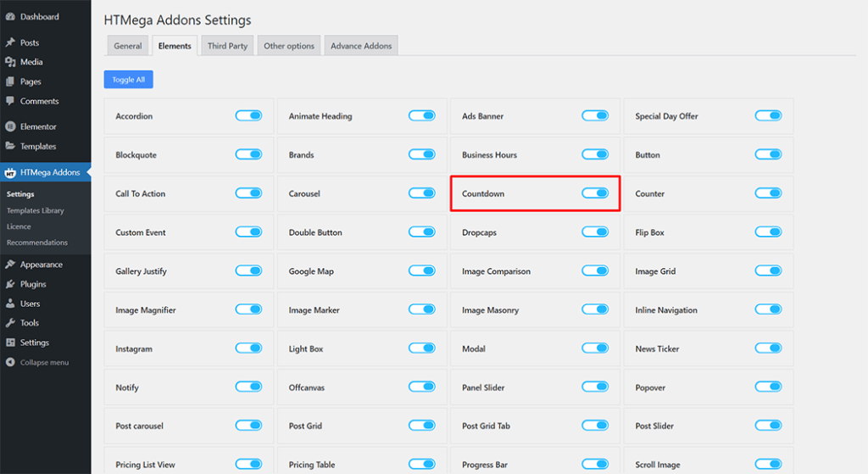
Task: Open the Plugins menu label
Action: [33, 284]
